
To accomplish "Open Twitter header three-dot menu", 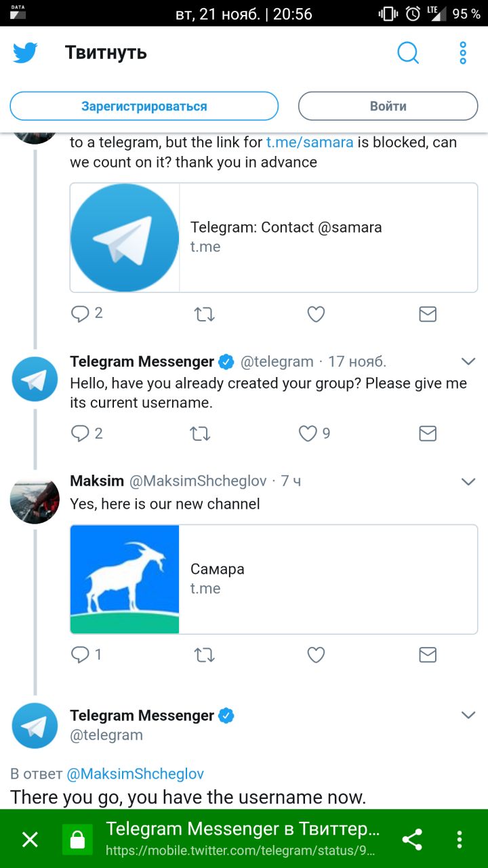I will pos(463,53).
